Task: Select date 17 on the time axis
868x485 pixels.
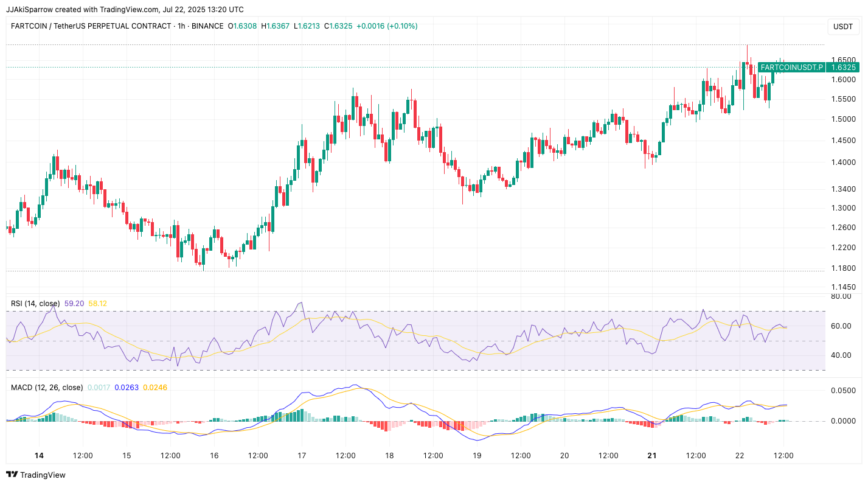Action: [x=302, y=455]
